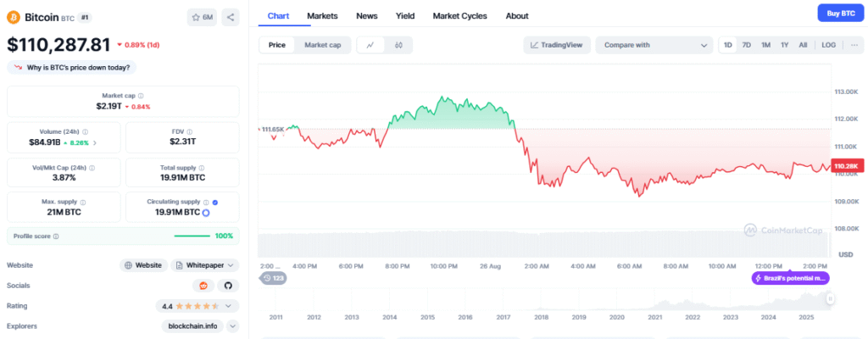Select the 7D time range
868x339 pixels.
click(x=746, y=45)
